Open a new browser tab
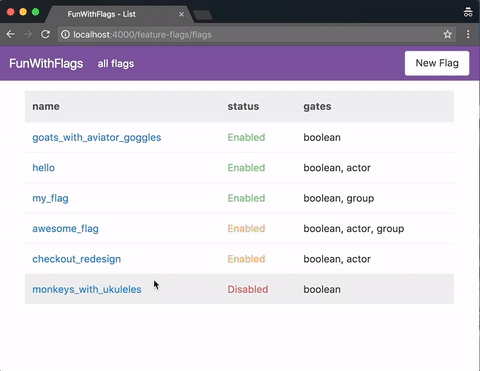This screenshot has width=480, height=371. (x=203, y=15)
